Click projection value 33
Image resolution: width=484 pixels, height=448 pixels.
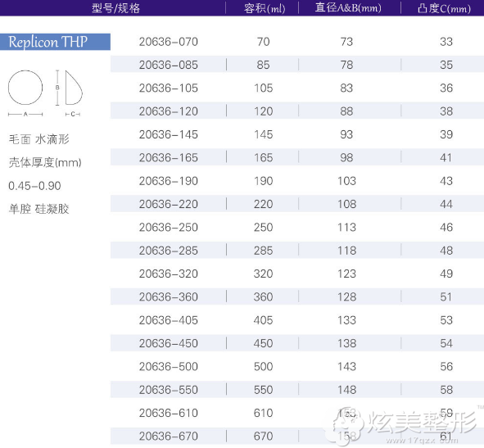tap(446, 42)
